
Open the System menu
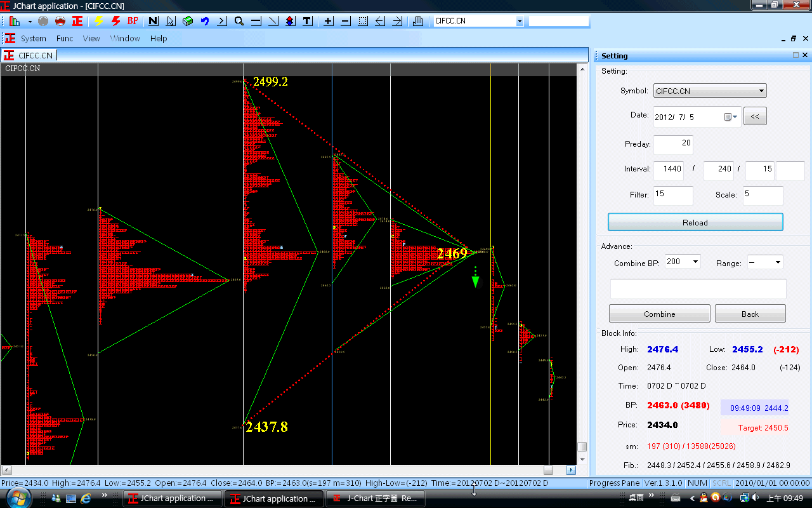[x=34, y=38]
